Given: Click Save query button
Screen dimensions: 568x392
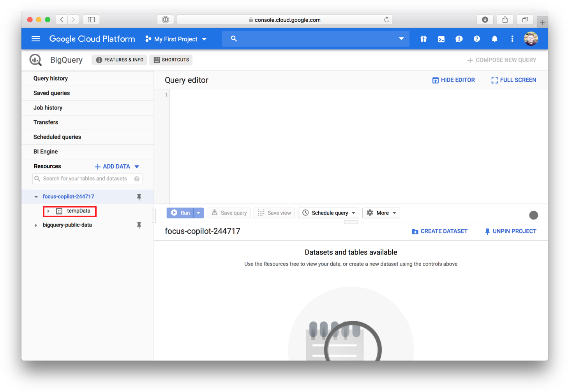Looking at the screenshot, I should point(229,213).
